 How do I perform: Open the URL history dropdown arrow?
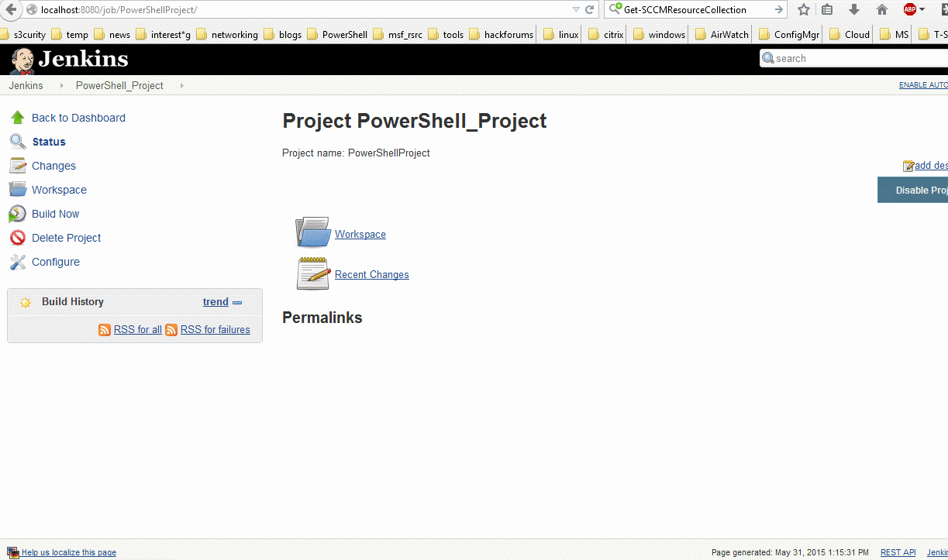pyautogui.click(x=576, y=9)
